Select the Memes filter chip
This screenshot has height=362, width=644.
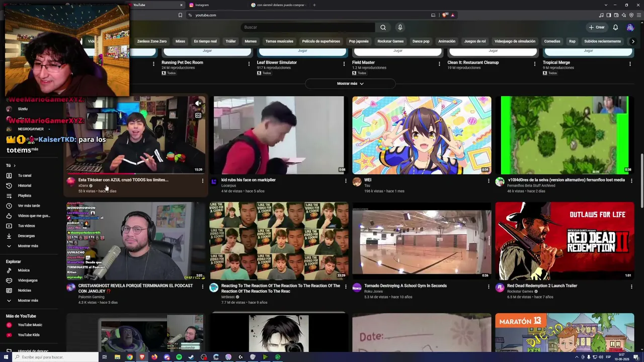tap(251, 41)
